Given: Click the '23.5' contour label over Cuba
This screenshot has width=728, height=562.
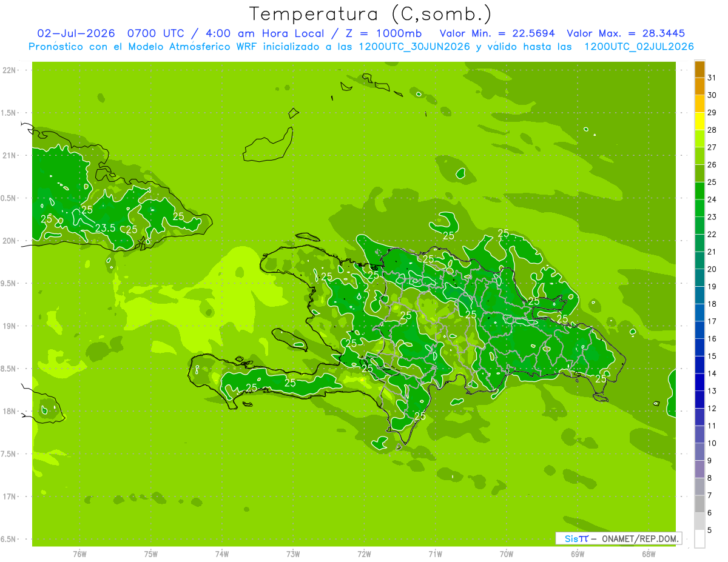Looking at the screenshot, I should [106, 228].
